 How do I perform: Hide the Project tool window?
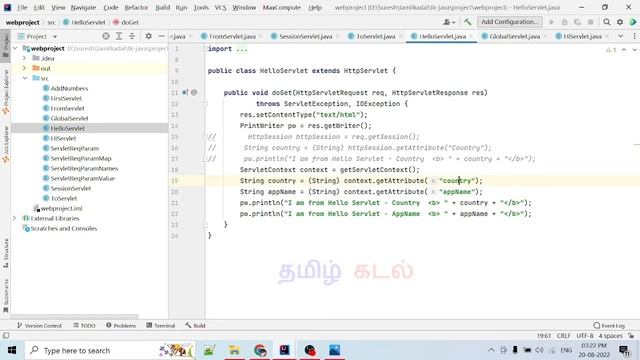tap(162, 36)
